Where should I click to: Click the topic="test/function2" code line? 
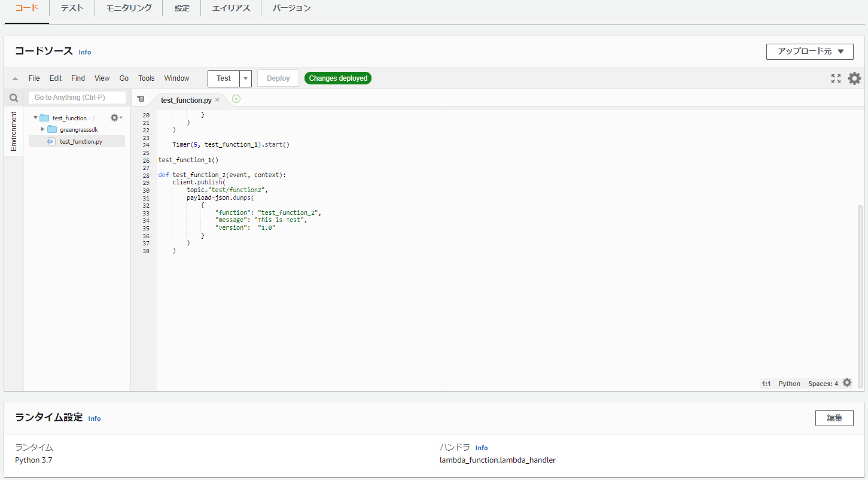pyautogui.click(x=227, y=190)
